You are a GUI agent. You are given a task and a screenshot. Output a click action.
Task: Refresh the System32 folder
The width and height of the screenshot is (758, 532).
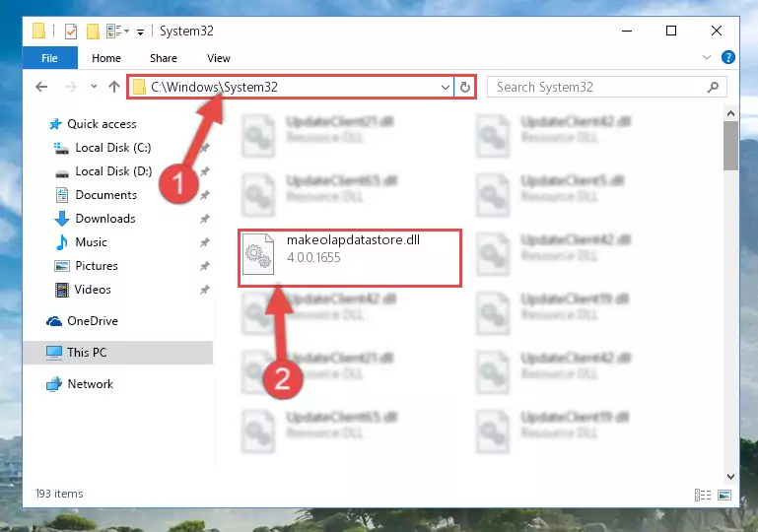(465, 88)
